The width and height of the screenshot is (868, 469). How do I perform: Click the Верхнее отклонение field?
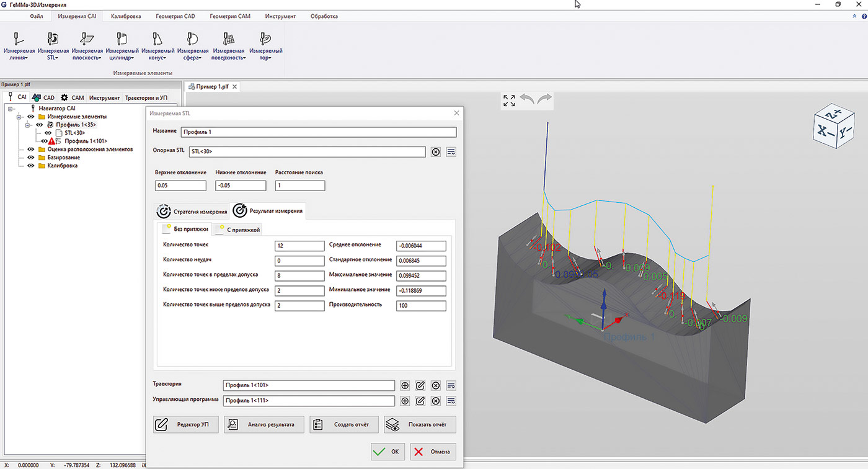[180, 185]
